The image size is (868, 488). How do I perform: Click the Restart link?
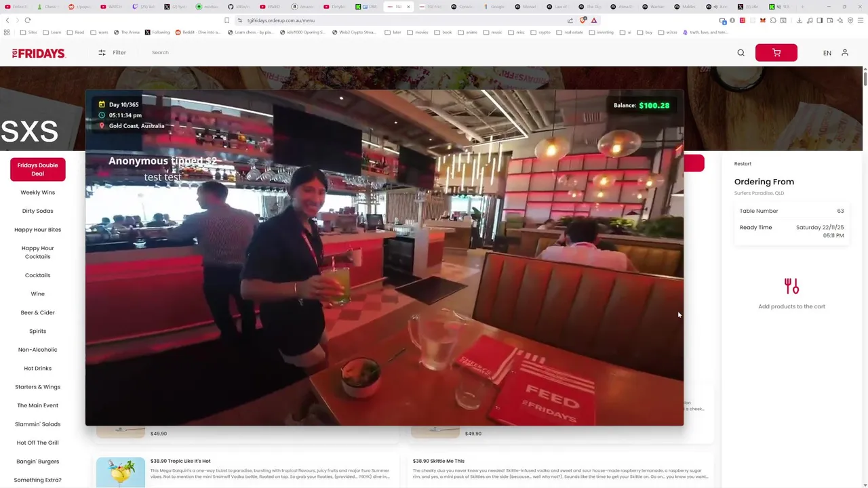pyautogui.click(x=743, y=163)
